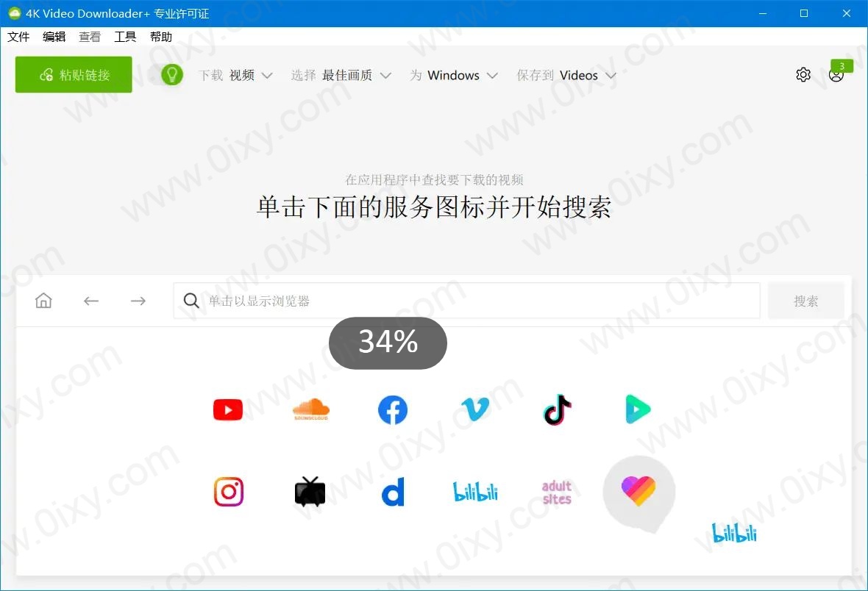Click the Vimeo service icon

(475, 409)
